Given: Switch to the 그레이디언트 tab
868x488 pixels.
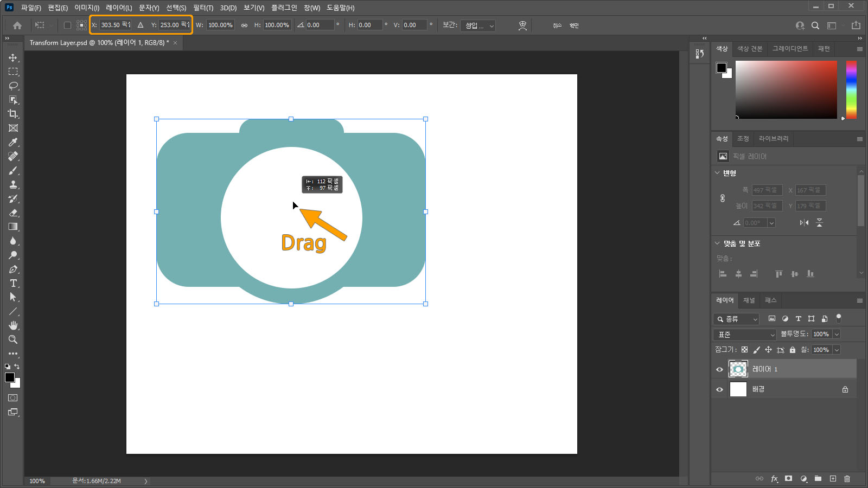Looking at the screenshot, I should (790, 49).
